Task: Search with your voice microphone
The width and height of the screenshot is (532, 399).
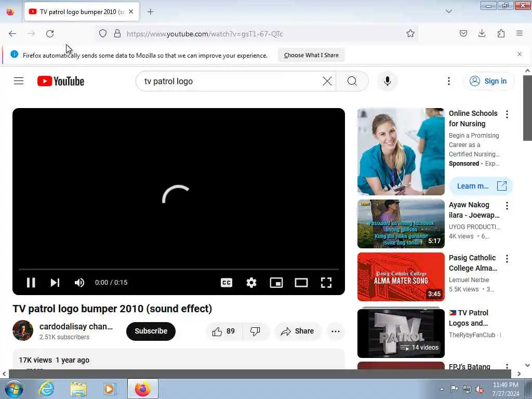Action: [387, 81]
